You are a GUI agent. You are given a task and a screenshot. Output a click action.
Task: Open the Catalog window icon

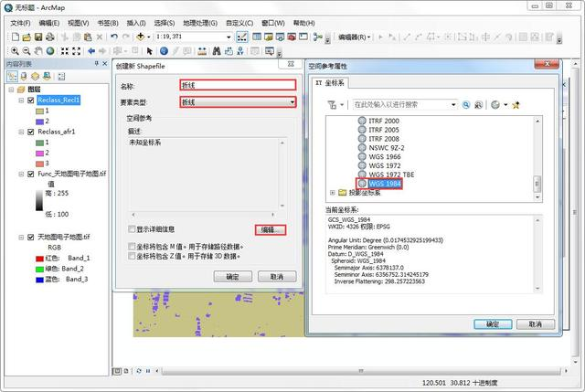(x=268, y=37)
